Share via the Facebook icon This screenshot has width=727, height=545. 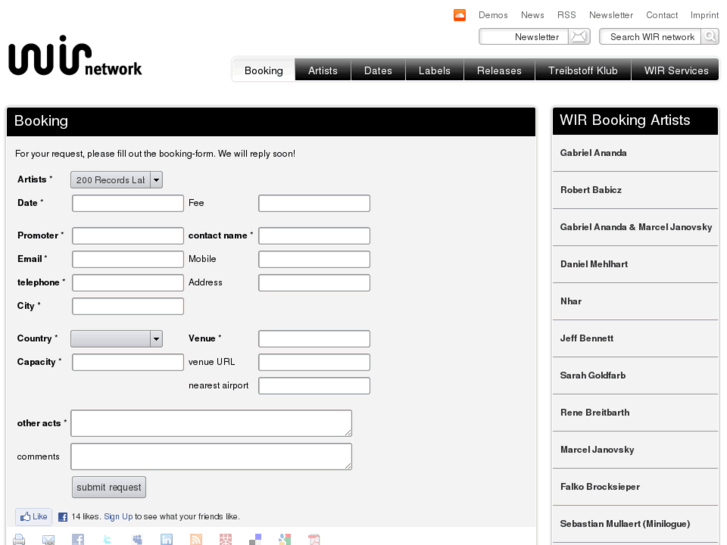[78, 539]
